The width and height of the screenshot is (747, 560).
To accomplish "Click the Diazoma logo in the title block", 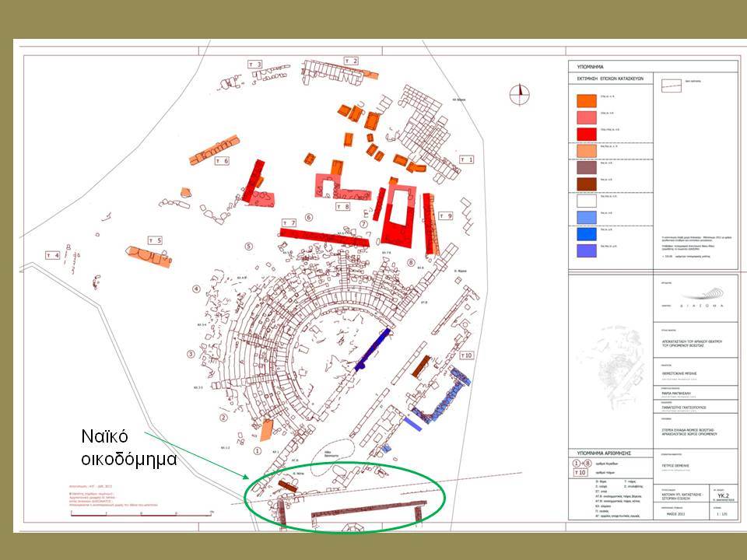I will [701, 298].
